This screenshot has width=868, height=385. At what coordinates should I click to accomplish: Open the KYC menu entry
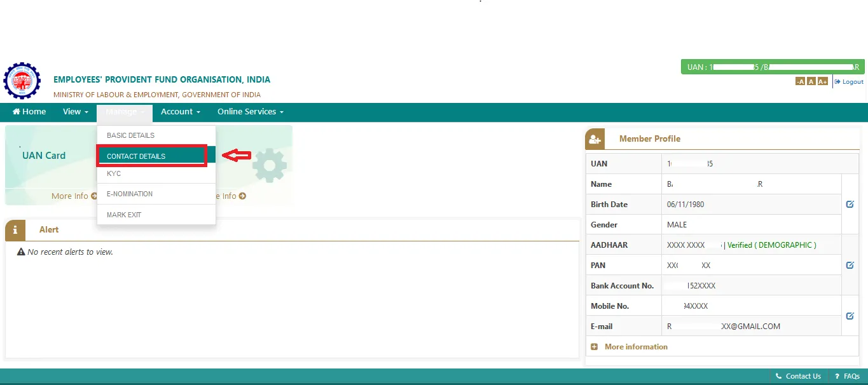pyautogui.click(x=156, y=173)
